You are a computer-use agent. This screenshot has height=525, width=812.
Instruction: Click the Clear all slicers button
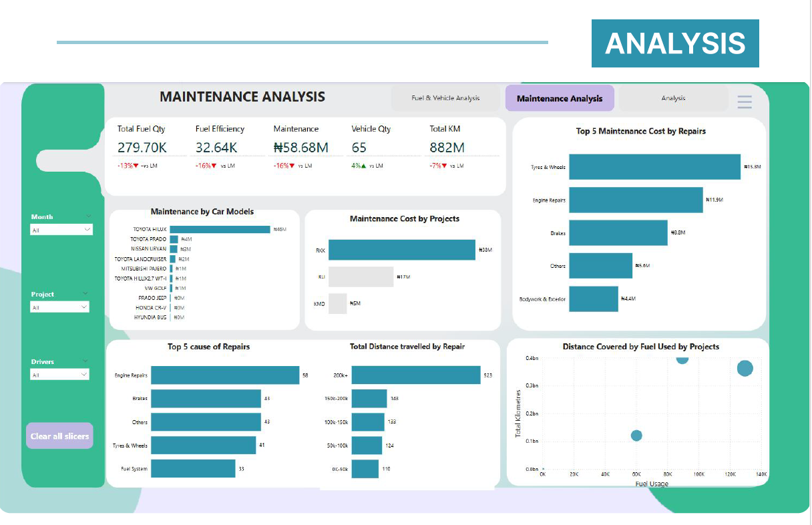(59, 436)
